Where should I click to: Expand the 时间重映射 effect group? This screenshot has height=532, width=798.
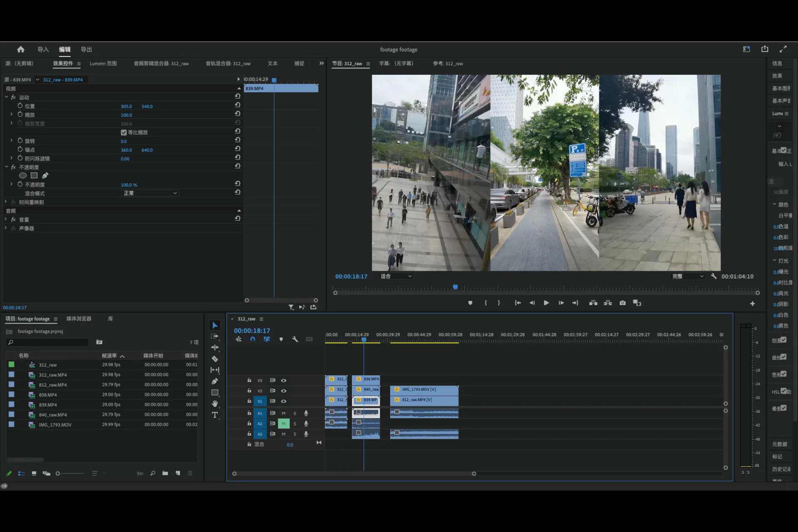click(x=6, y=202)
